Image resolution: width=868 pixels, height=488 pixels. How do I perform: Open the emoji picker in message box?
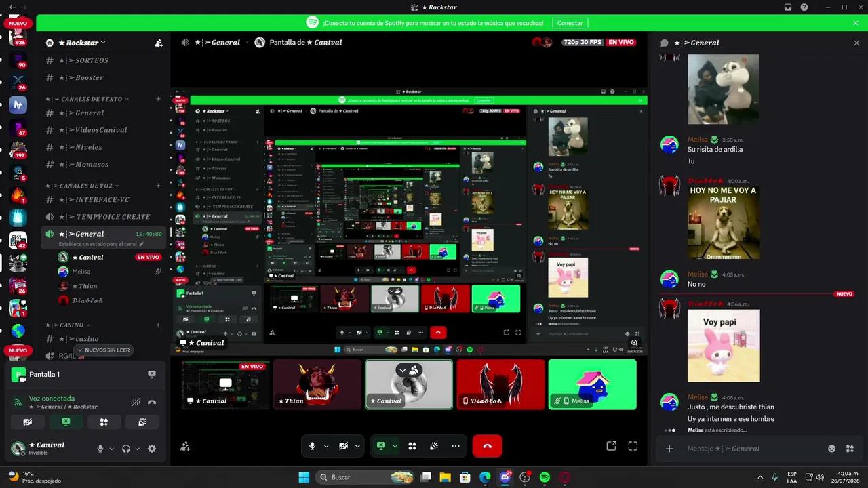[831, 449]
